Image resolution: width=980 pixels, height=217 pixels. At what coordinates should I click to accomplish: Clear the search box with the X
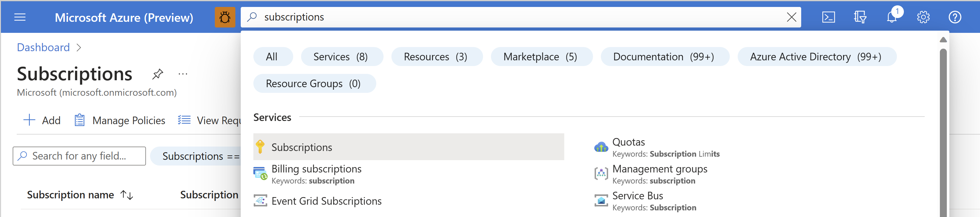click(791, 17)
